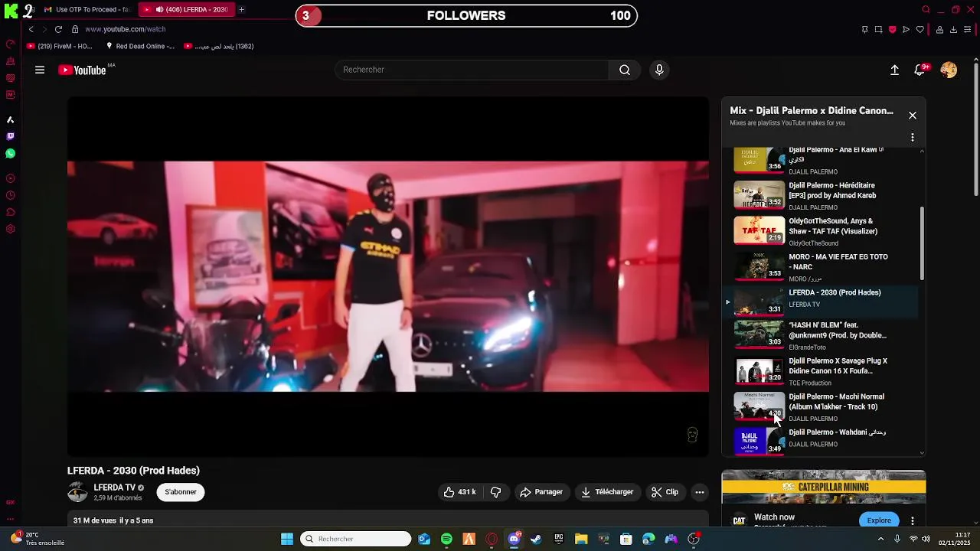This screenshot has width=980, height=551.
Task: Open the browser downloads icon
Action: click(x=953, y=29)
